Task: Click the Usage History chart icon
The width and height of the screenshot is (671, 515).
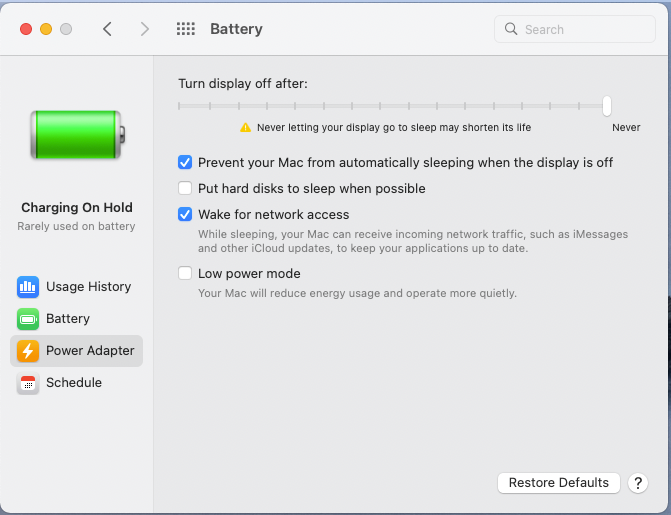Action: tap(28, 286)
